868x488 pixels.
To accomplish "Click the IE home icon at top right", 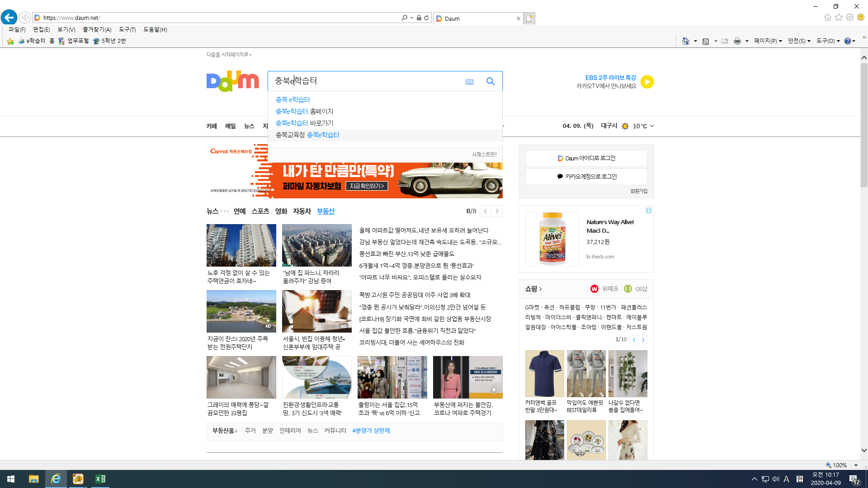I will (x=827, y=17).
